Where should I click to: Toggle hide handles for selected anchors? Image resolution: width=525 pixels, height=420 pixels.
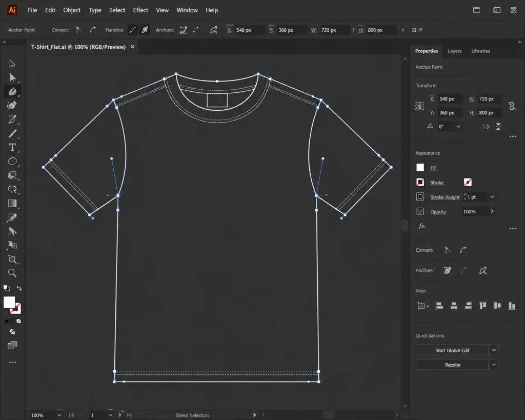tap(145, 30)
